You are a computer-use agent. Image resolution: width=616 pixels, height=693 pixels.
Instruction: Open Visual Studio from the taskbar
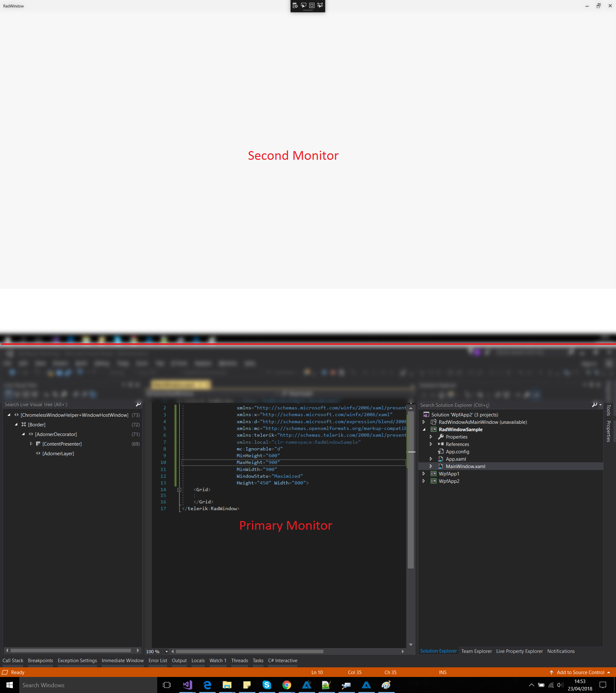click(x=187, y=685)
